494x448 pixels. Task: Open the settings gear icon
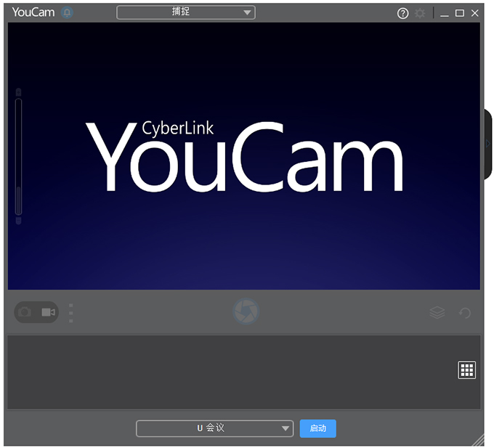420,13
